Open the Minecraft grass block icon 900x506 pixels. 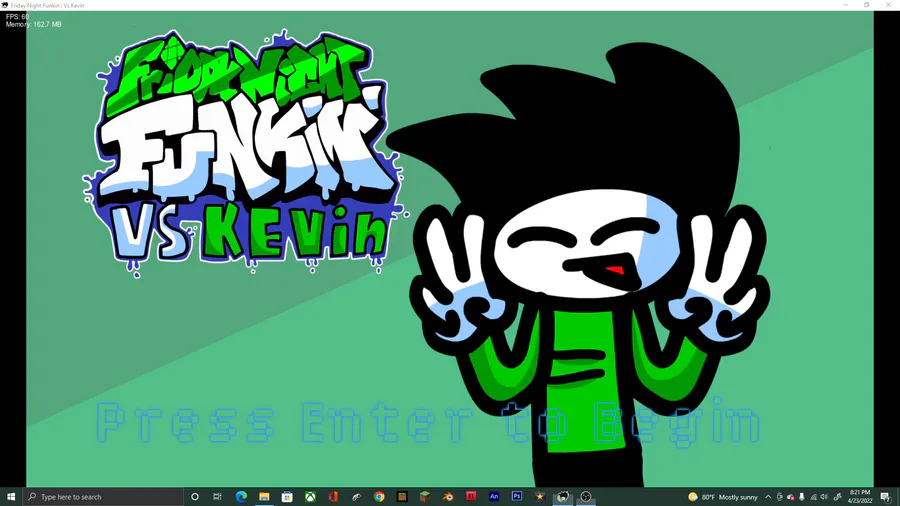pos(425,497)
